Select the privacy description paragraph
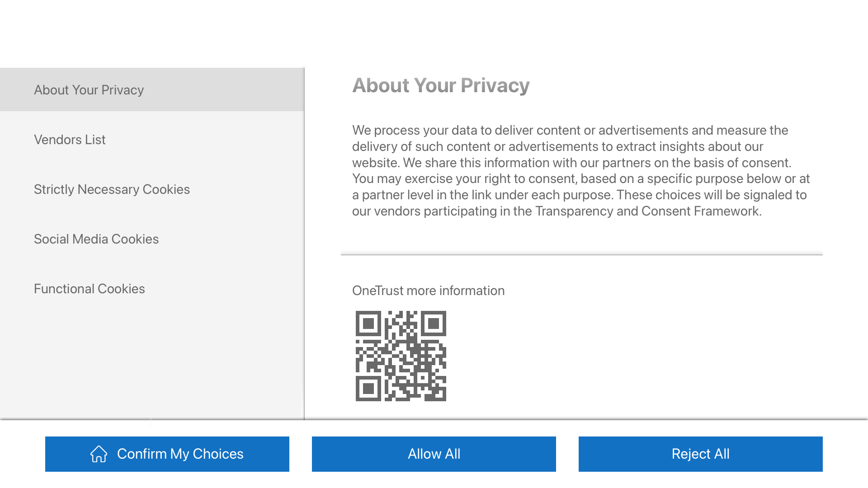The height and width of the screenshot is (488, 868). tap(581, 170)
